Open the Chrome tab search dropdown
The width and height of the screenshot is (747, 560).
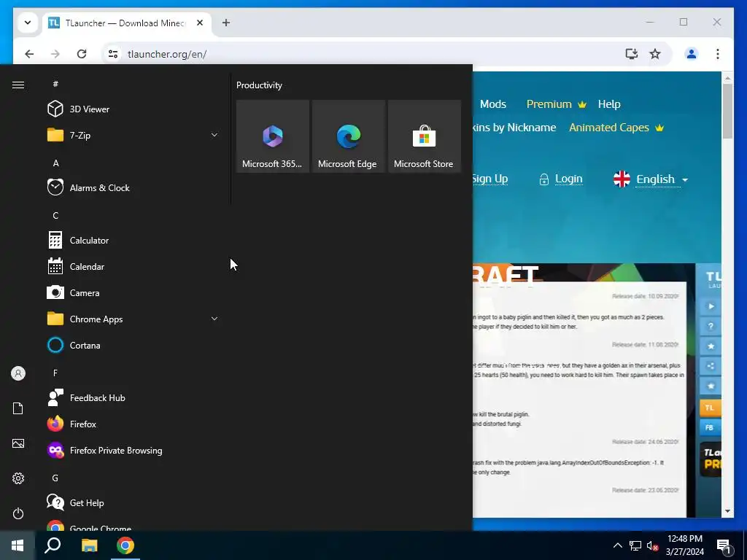[28, 23]
